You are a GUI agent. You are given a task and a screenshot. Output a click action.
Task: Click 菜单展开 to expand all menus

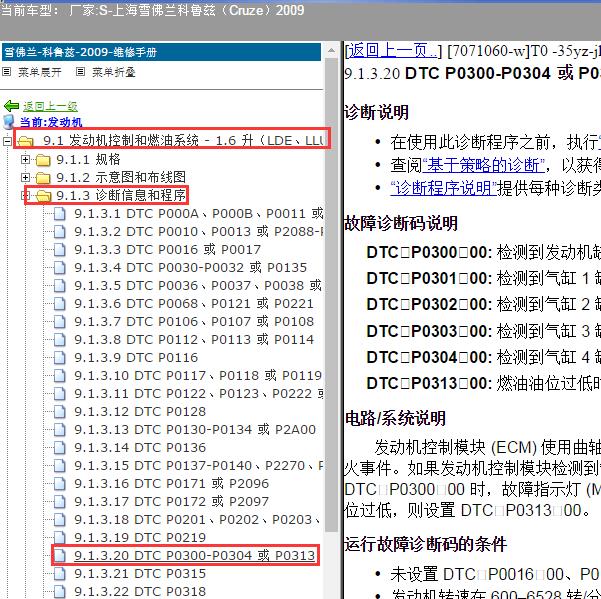point(39,72)
